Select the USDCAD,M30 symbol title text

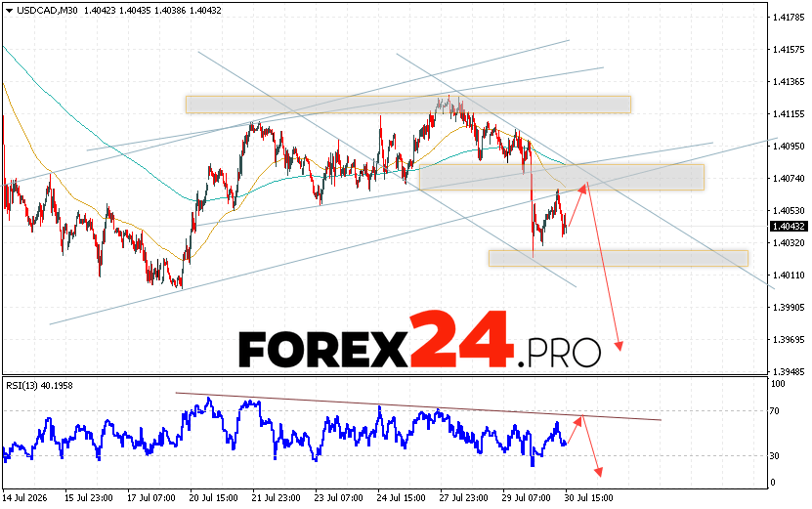(x=47, y=11)
